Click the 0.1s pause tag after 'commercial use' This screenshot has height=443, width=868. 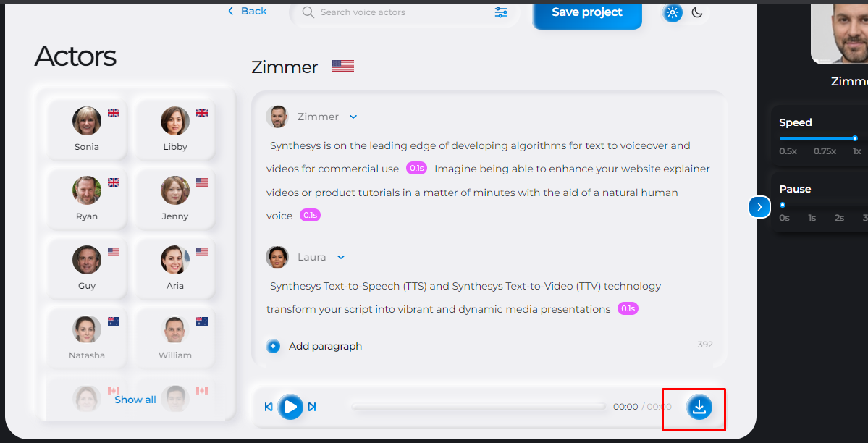click(416, 169)
